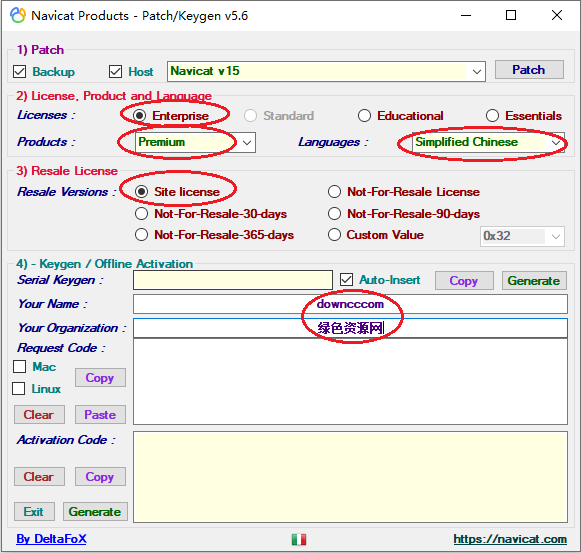This screenshot has width=581, height=553.
Task: Tick the Linux checkbox
Action: point(19,389)
